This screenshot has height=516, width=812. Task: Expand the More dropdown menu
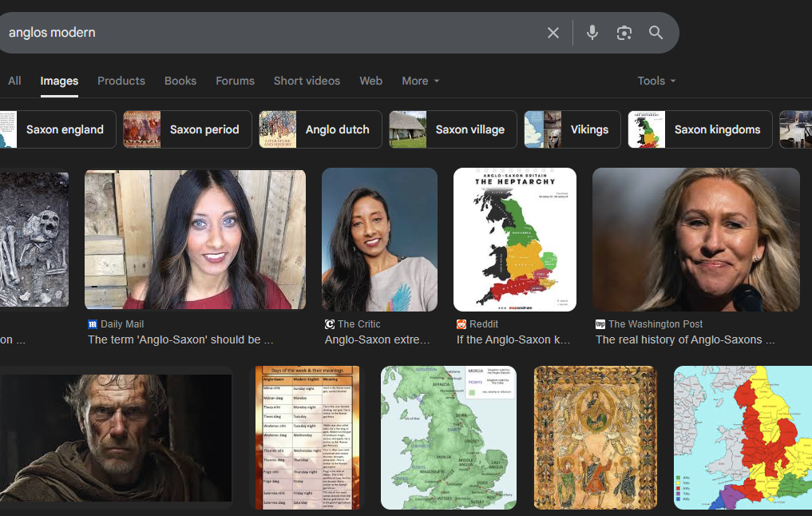[421, 81]
